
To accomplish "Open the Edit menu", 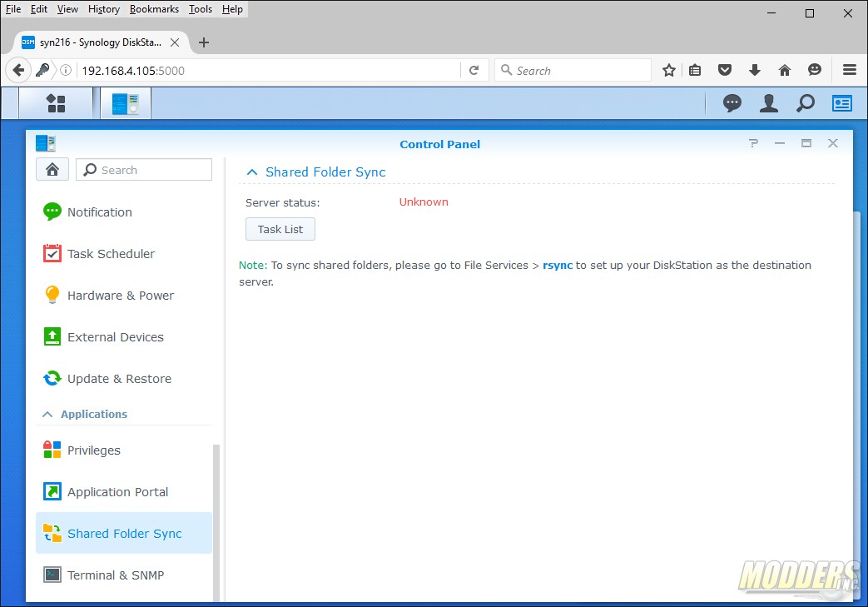I will pos(39,9).
